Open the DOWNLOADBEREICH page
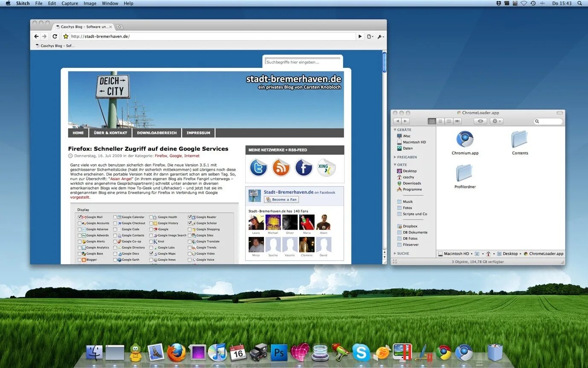 (156, 133)
